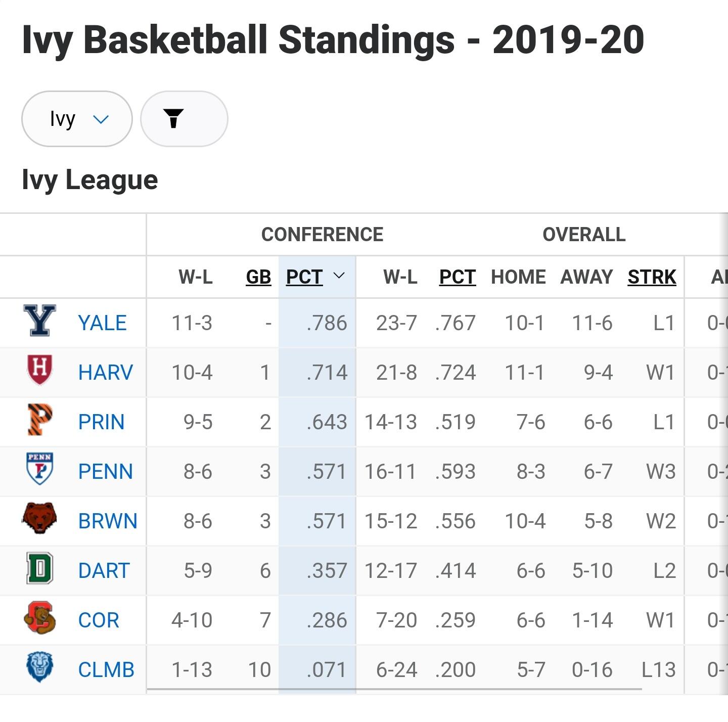
Task: Click the Dartmouth green D logo
Action: (39, 569)
